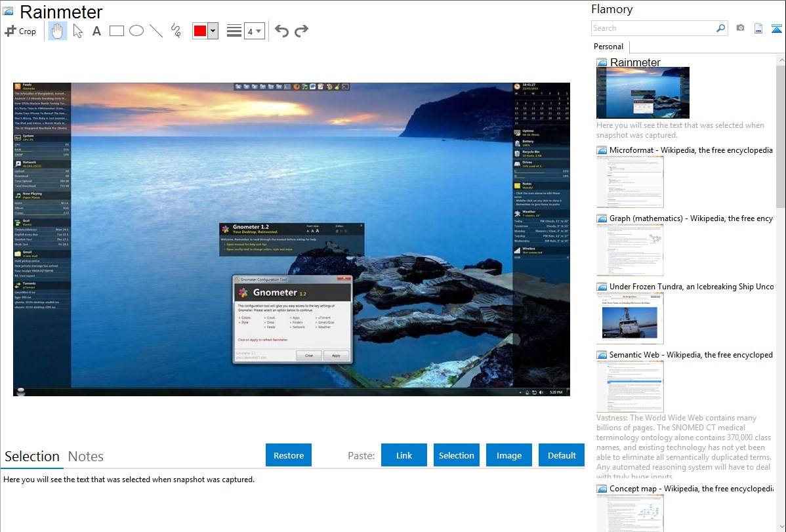Click icon beside Microformat entry

[602, 150]
